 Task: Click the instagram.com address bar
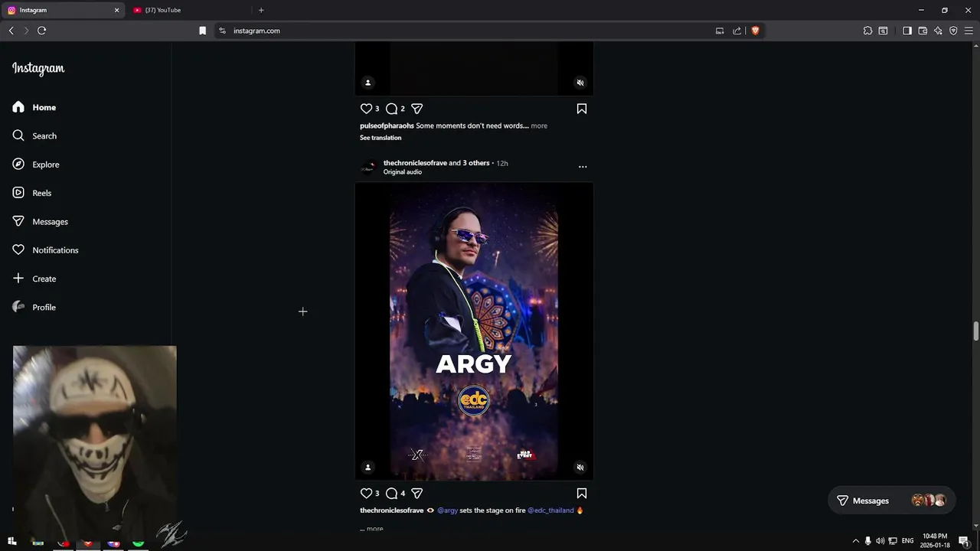490,31
